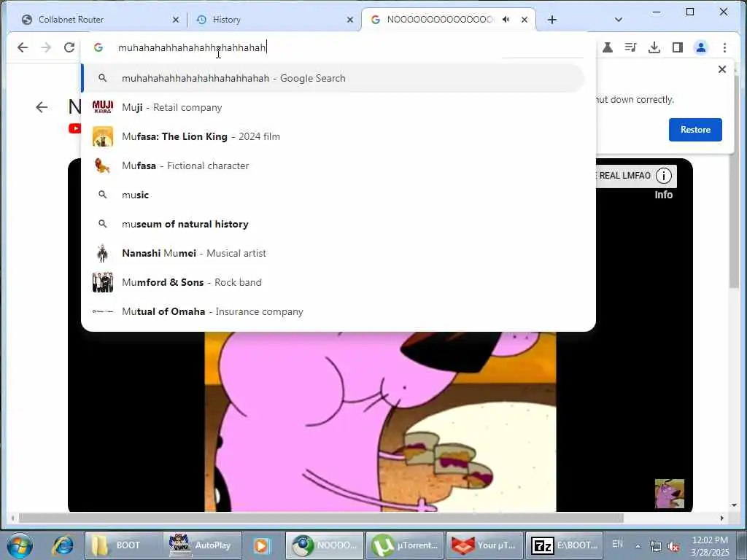Choose Mutual of Omaha suggestion

coord(333,311)
